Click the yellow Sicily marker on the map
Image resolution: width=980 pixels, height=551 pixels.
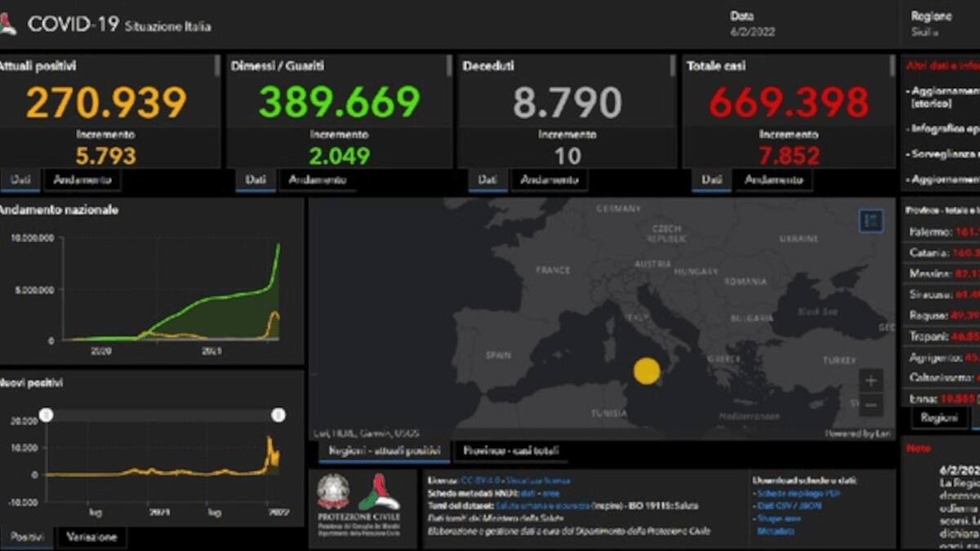tap(647, 371)
